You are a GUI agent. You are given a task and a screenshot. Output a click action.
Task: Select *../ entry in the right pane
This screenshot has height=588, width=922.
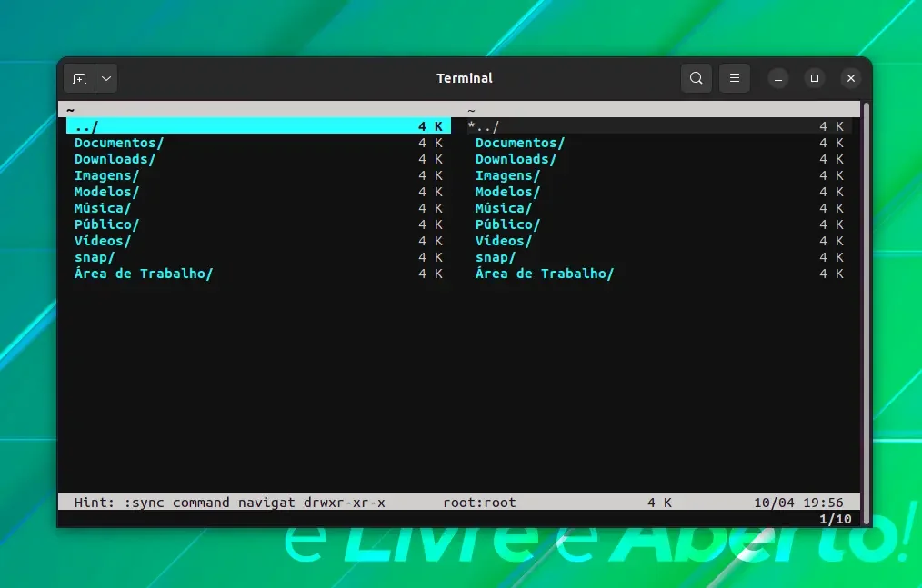(x=659, y=125)
